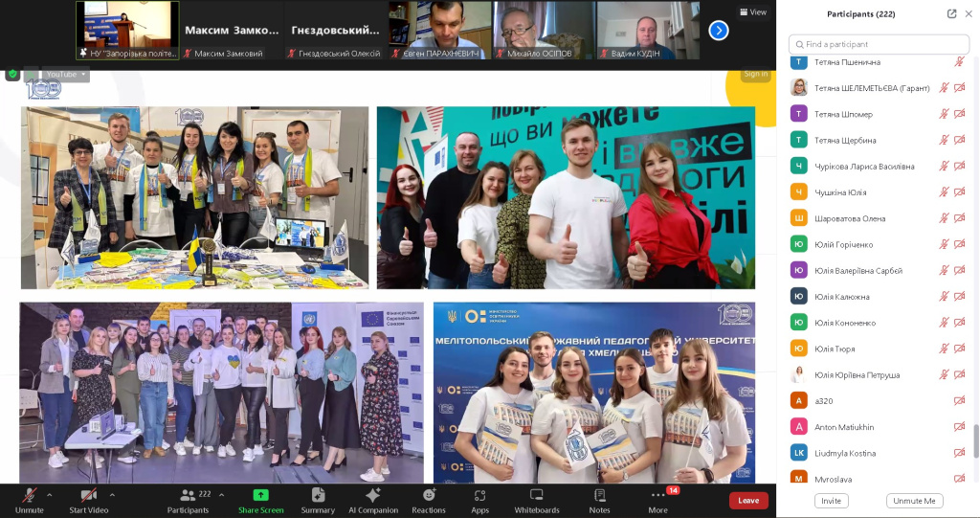Open the YouTube live stream dropdown

66,75
